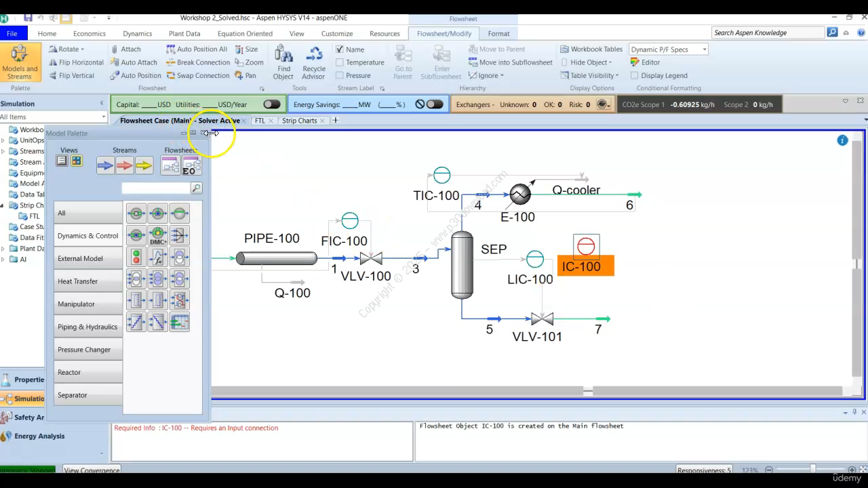Check the Display Legend checkbox
This screenshot has height=488, width=868.
click(x=635, y=75)
